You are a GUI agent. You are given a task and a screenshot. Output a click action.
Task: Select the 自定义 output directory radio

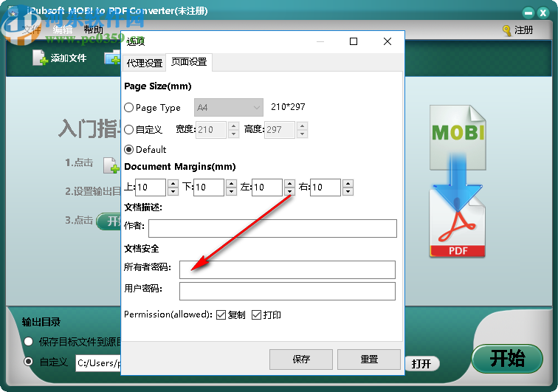point(29,362)
